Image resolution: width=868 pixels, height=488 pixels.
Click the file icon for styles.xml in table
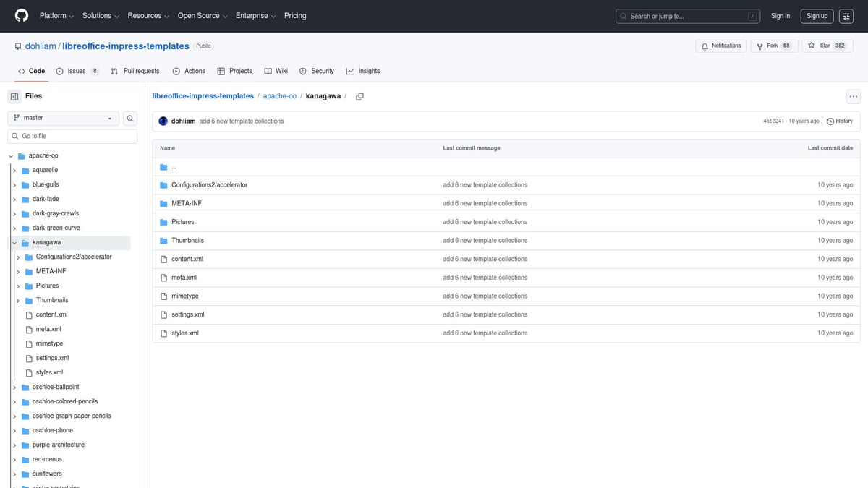click(163, 333)
